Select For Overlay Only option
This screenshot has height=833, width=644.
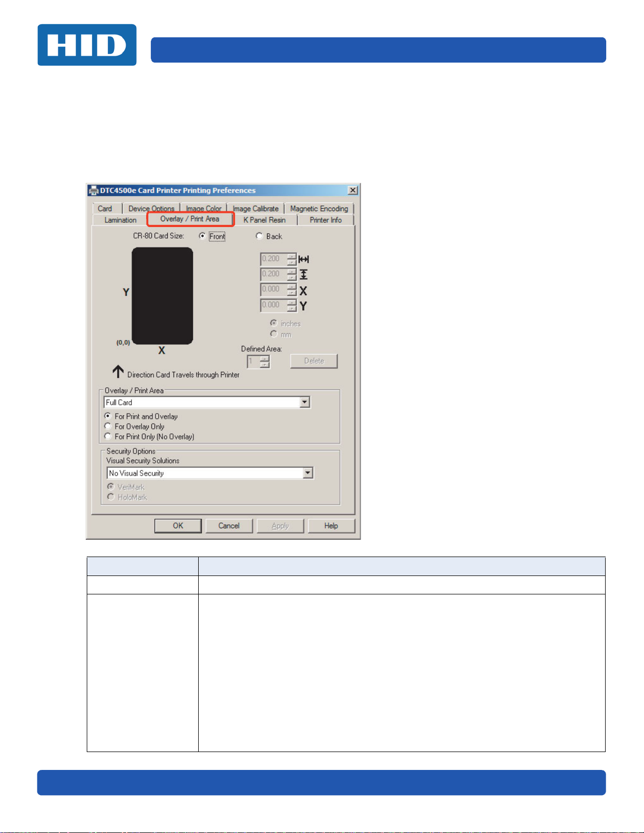108,426
